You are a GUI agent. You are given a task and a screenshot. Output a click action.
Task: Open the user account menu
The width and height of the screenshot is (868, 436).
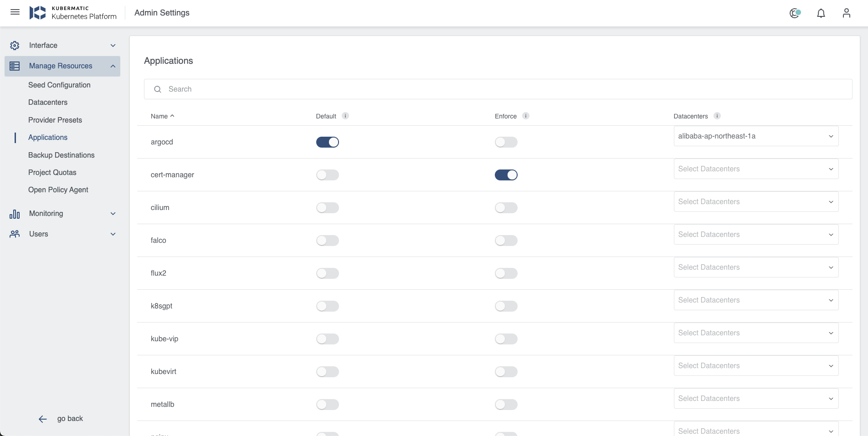click(x=846, y=13)
